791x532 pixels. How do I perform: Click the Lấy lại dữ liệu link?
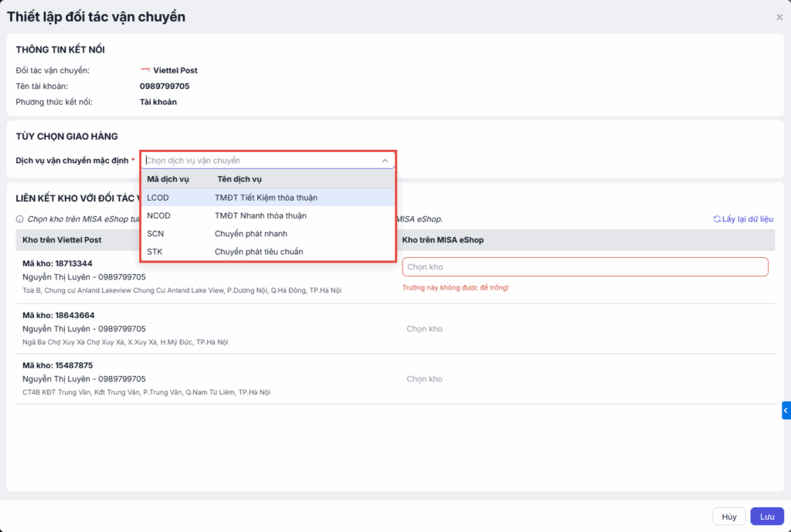pyautogui.click(x=748, y=219)
